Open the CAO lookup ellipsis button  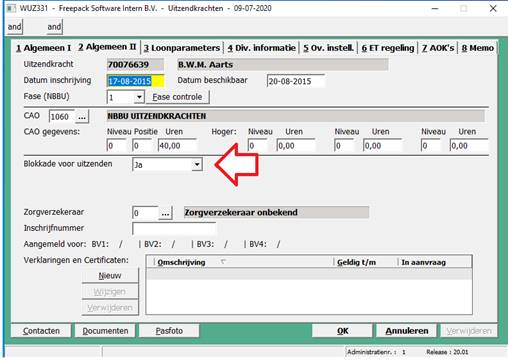[x=82, y=117]
